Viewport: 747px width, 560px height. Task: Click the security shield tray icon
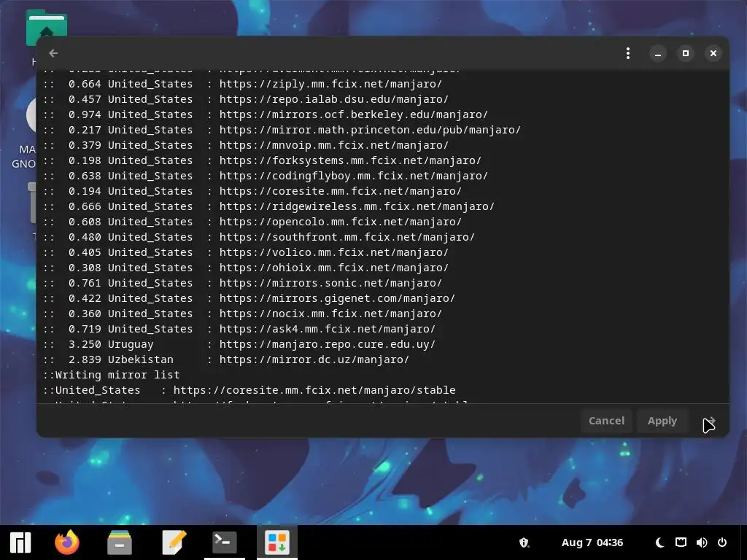coord(524,542)
